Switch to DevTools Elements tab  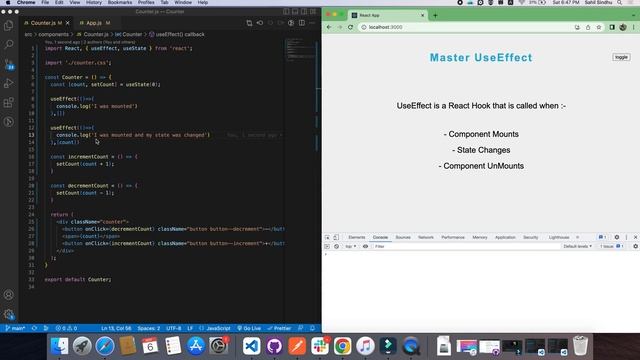point(357,237)
